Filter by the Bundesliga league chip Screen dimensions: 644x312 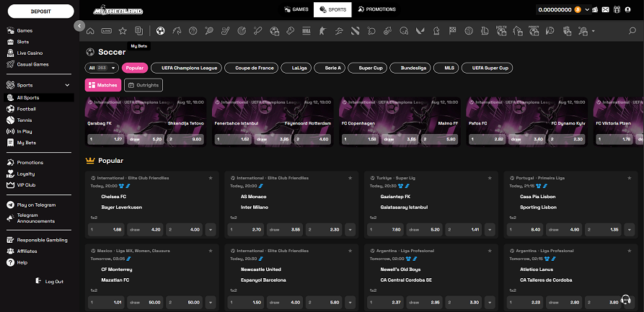410,68
